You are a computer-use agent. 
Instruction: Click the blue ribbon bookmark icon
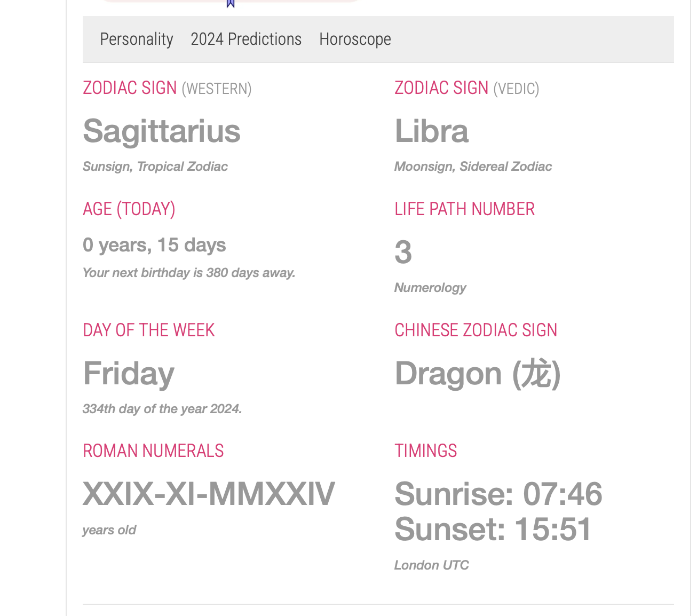(231, 4)
